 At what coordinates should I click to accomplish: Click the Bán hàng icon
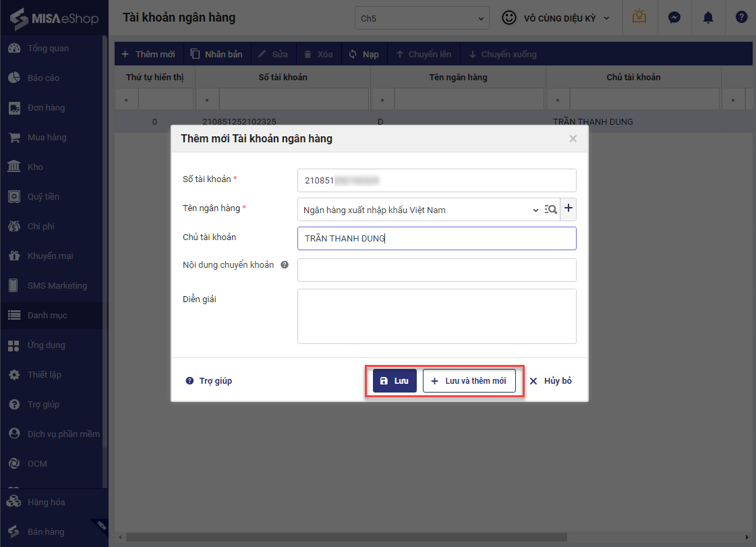(13, 531)
